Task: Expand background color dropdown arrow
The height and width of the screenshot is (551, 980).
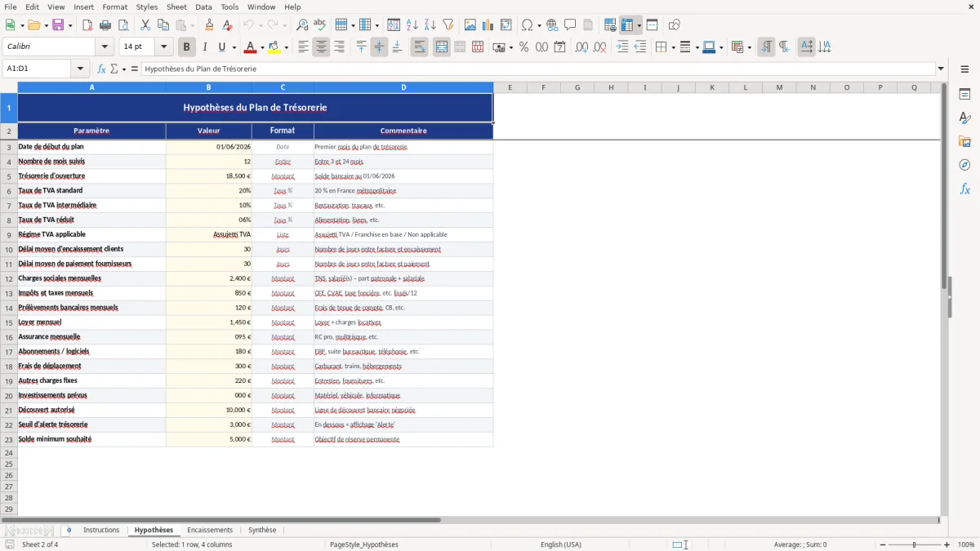Action: (286, 47)
